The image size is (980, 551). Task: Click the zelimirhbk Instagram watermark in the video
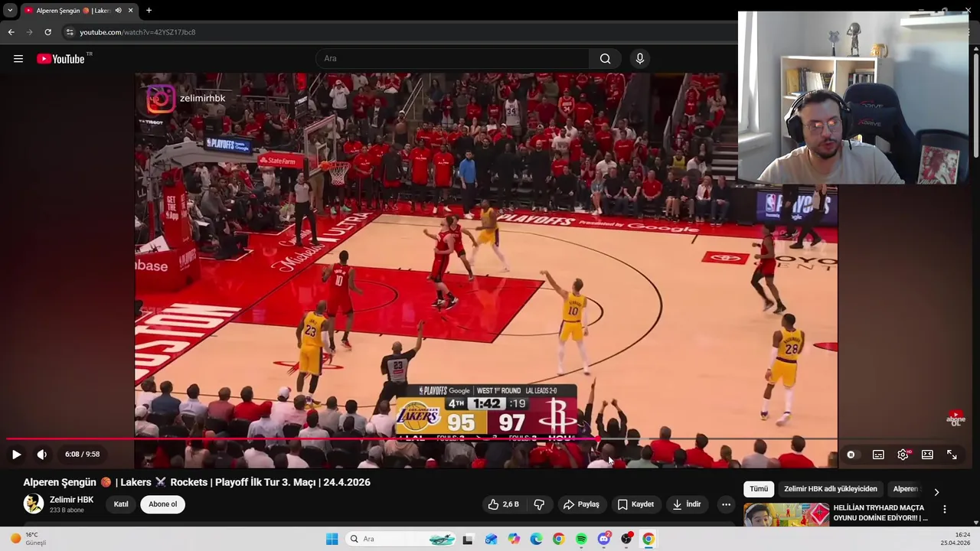pyautogui.click(x=187, y=99)
